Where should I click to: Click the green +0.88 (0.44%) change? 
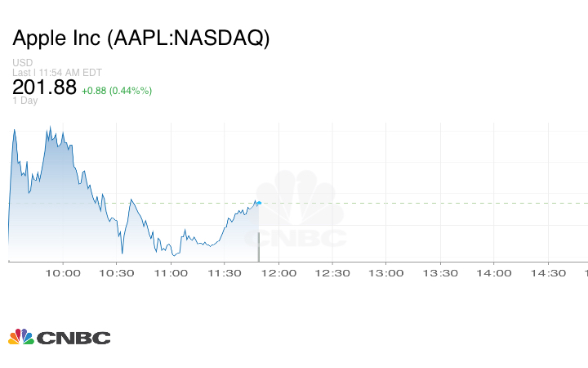tap(116, 90)
